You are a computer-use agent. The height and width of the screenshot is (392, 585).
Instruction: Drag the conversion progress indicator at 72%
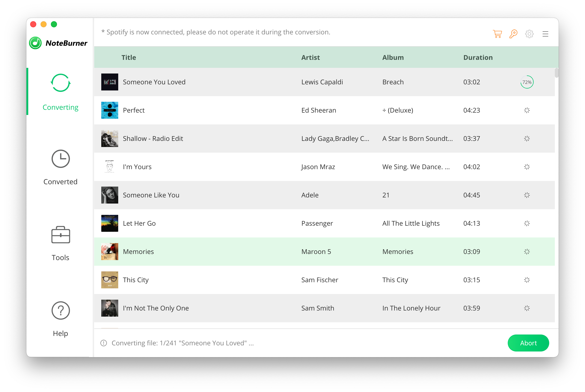(x=527, y=82)
